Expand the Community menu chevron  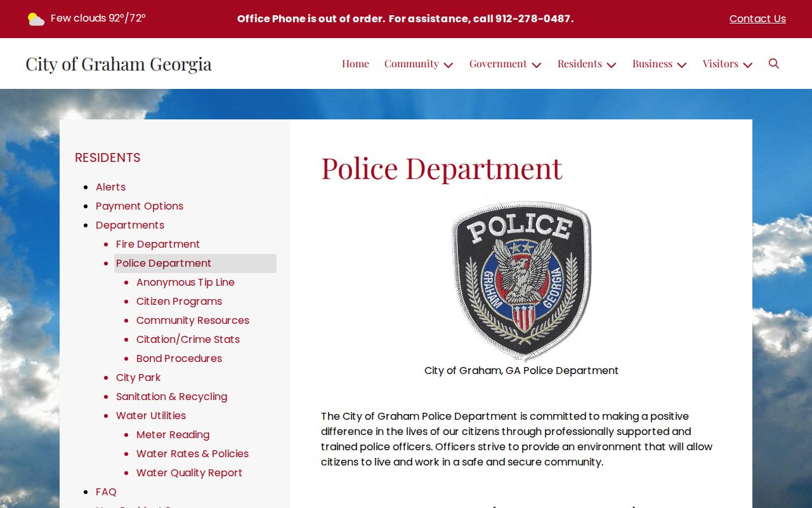[449, 65]
